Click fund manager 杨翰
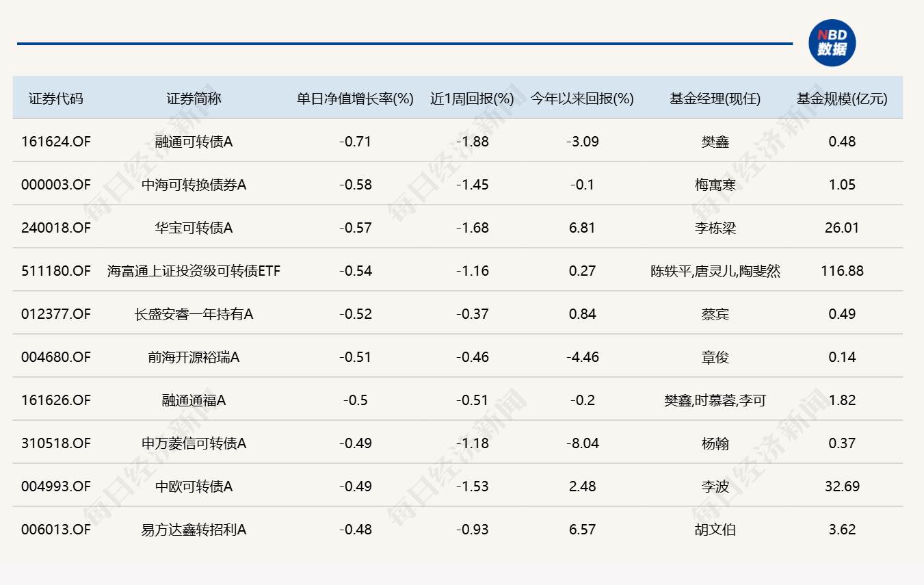The height and width of the screenshot is (585, 924). 715,443
